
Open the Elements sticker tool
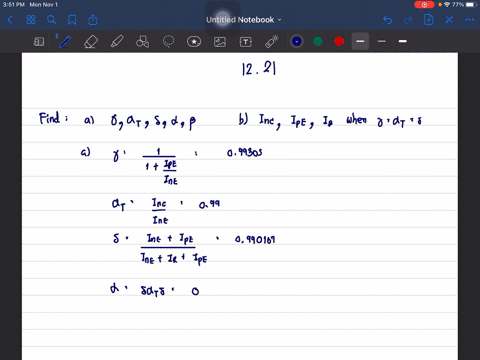(x=194, y=42)
